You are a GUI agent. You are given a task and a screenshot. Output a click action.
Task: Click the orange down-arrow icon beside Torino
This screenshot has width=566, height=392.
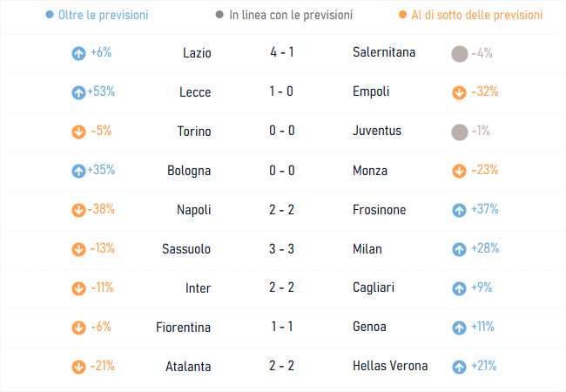[78, 132]
